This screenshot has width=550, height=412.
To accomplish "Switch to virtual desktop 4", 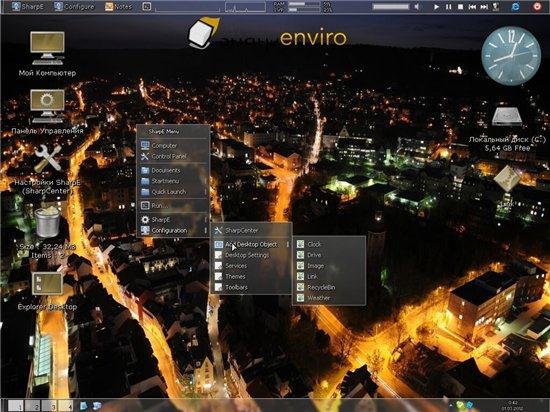I will pos(66,406).
